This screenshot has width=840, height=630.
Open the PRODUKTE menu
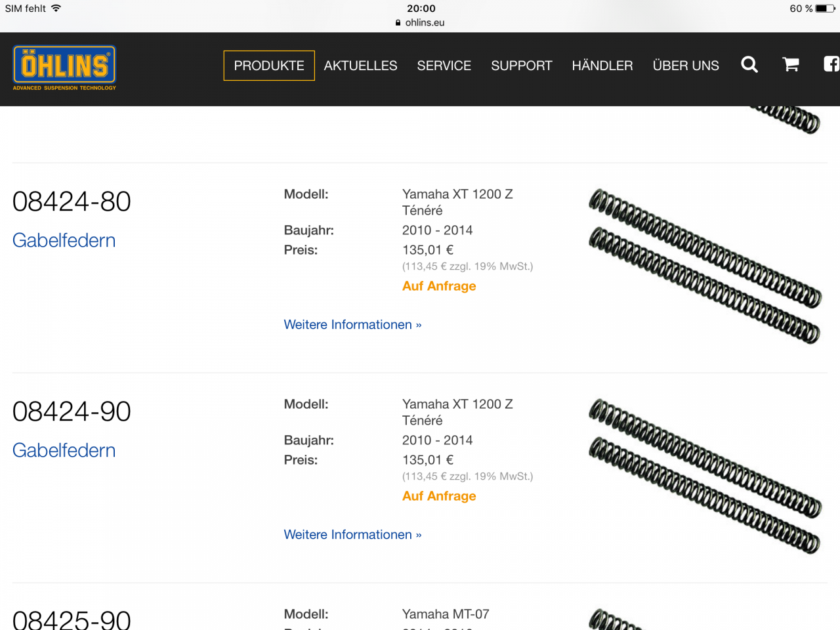point(269,66)
